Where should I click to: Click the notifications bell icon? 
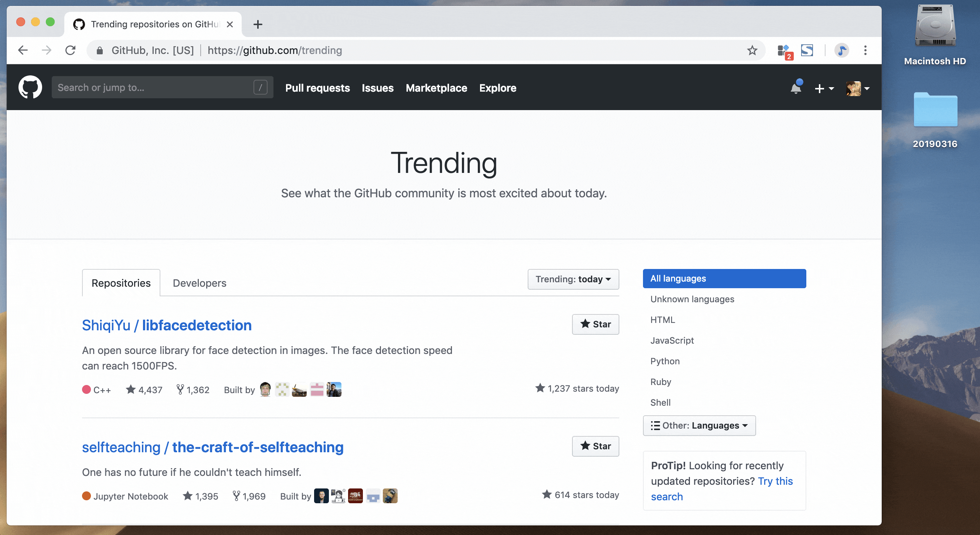[796, 88]
